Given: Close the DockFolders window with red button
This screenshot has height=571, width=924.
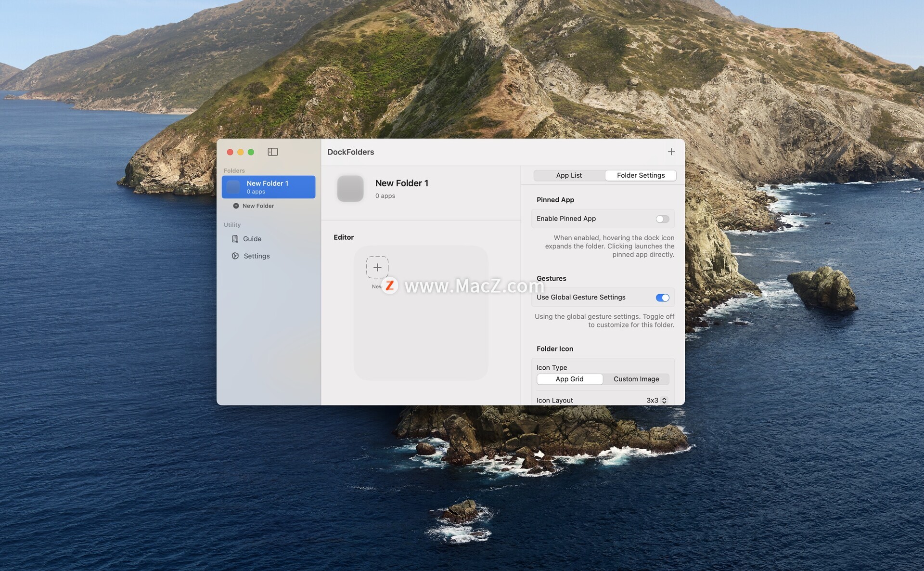Looking at the screenshot, I should coord(230,152).
